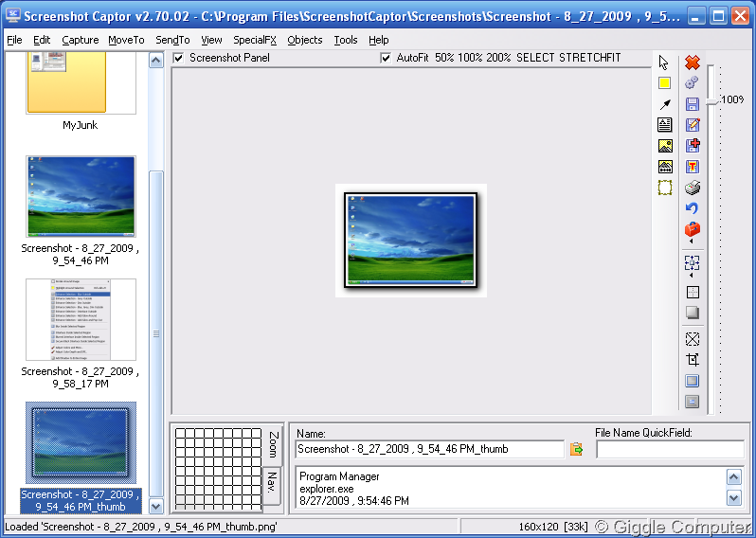Viewport: 756px width, 538px height.
Task: Click comment box scroll down arrow
Action: click(x=734, y=497)
